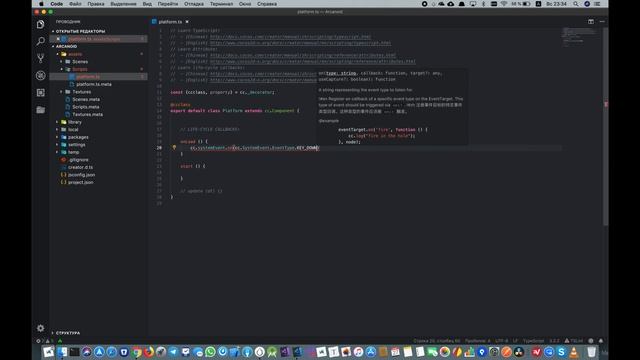Open the Файл menu
Viewport: 640px width, 360px height.
point(75,4)
